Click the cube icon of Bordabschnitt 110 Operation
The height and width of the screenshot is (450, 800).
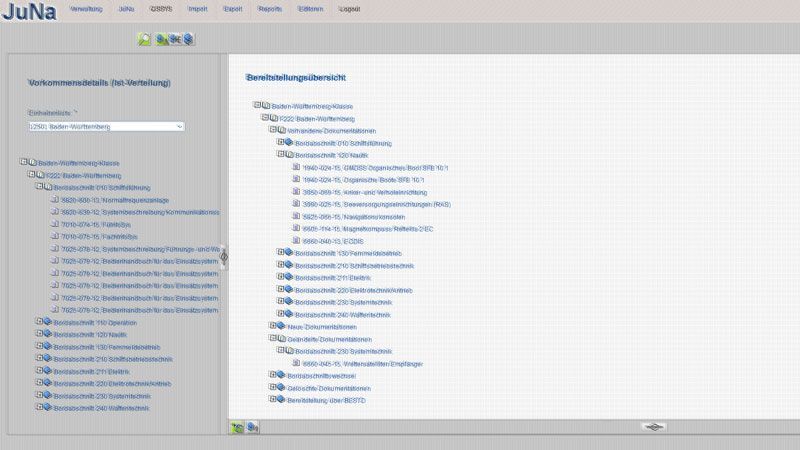tap(47, 321)
